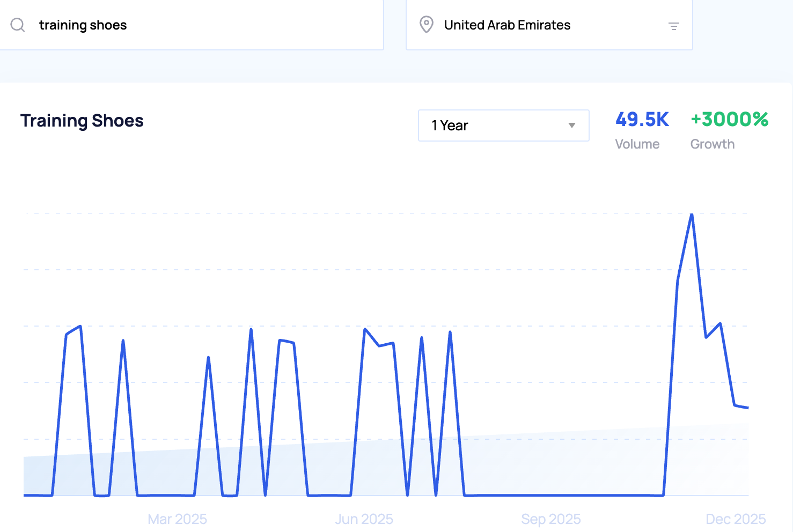Click the Training Shoes chart heading
Image resolution: width=793 pixels, height=532 pixels.
click(x=82, y=121)
